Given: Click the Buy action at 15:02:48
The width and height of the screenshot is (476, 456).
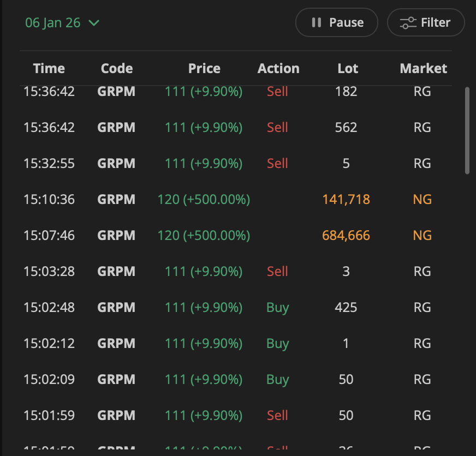Looking at the screenshot, I should click(x=277, y=308).
